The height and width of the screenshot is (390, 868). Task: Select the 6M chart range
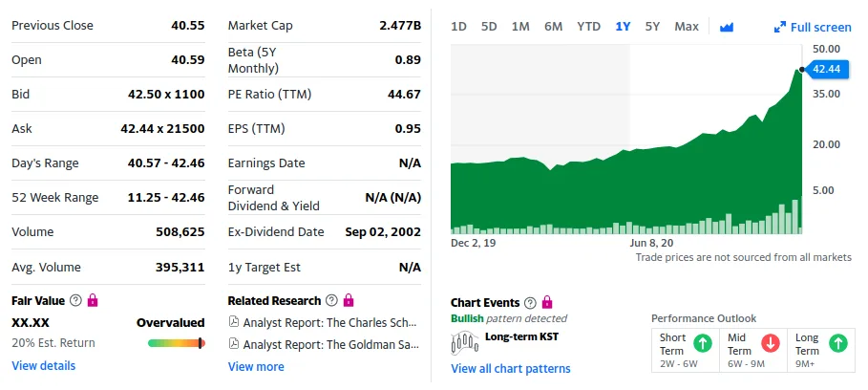coord(553,27)
